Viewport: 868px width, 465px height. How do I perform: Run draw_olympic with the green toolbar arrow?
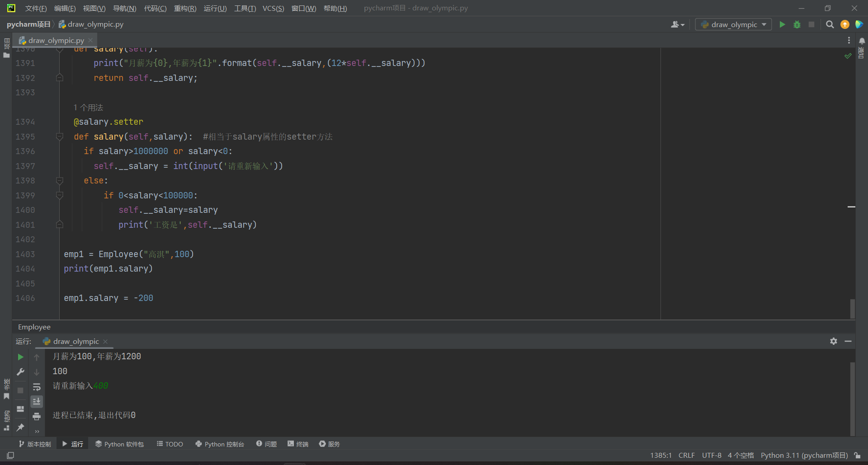(x=782, y=24)
